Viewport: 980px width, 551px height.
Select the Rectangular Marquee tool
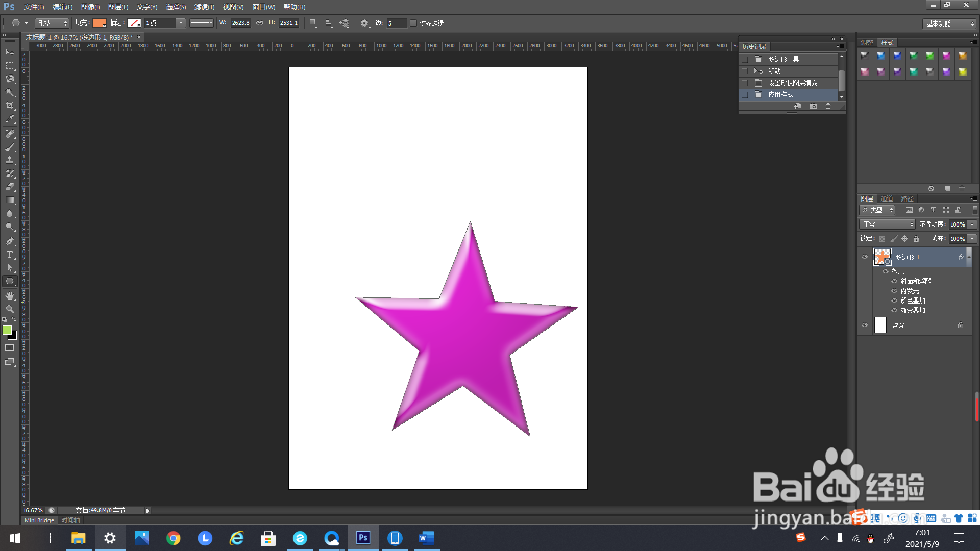click(x=10, y=66)
